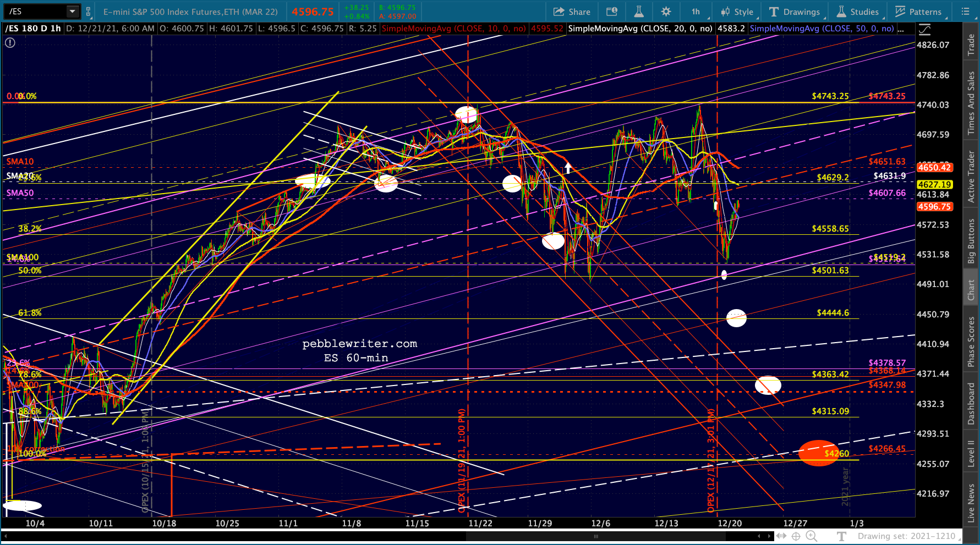This screenshot has height=545, width=980.
Task: Open the Share menu
Action: click(572, 12)
